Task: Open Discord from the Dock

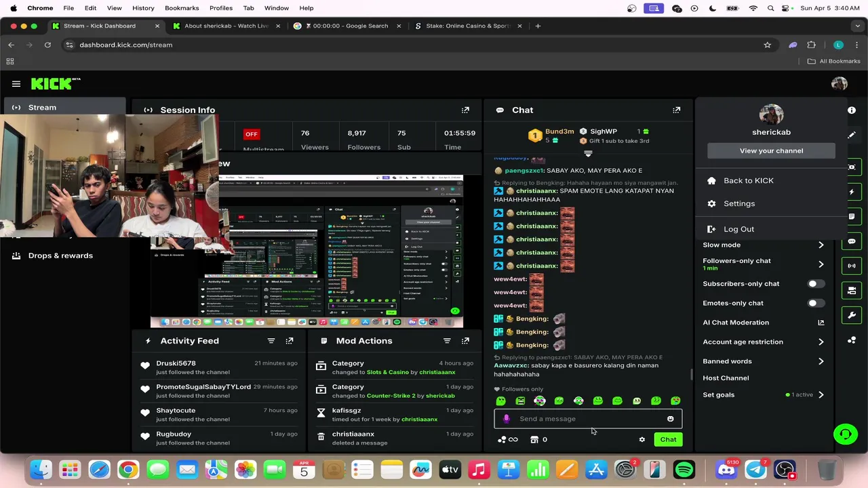Action: pyautogui.click(x=726, y=470)
